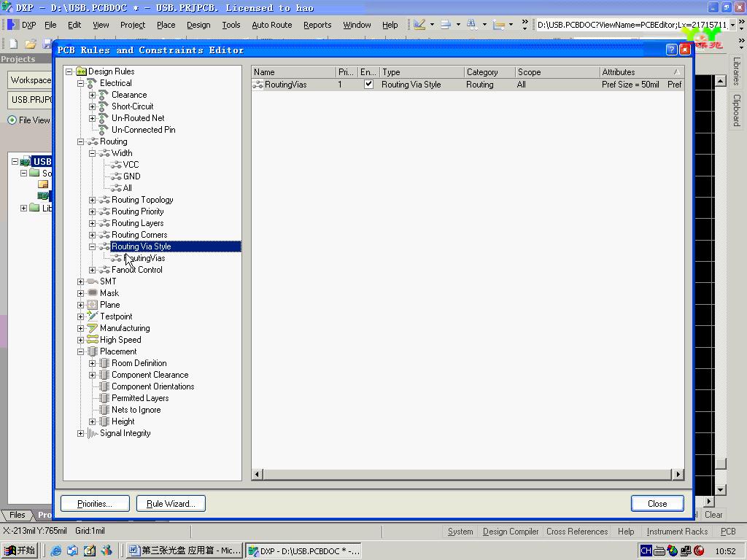This screenshot has width=747, height=560.
Task: Click the Design Rules folder icon
Action: coord(82,71)
